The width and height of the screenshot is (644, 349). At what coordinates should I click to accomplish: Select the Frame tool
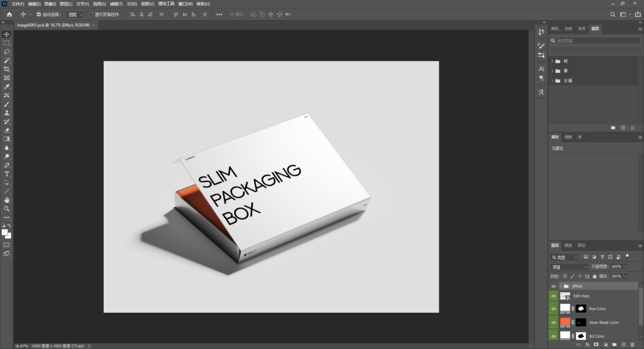pos(6,78)
